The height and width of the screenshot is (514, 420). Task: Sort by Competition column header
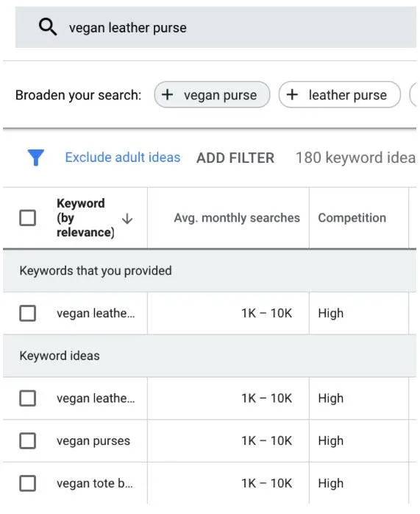point(352,218)
